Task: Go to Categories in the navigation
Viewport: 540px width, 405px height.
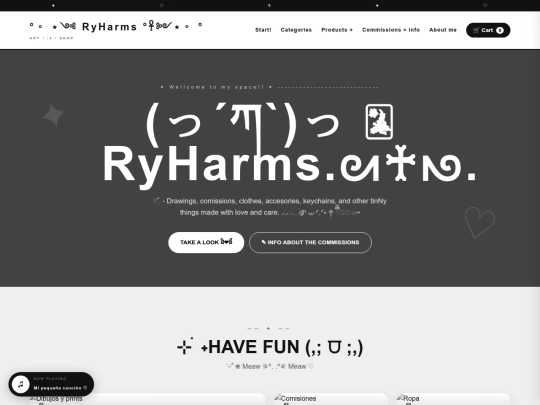Action: tap(296, 30)
